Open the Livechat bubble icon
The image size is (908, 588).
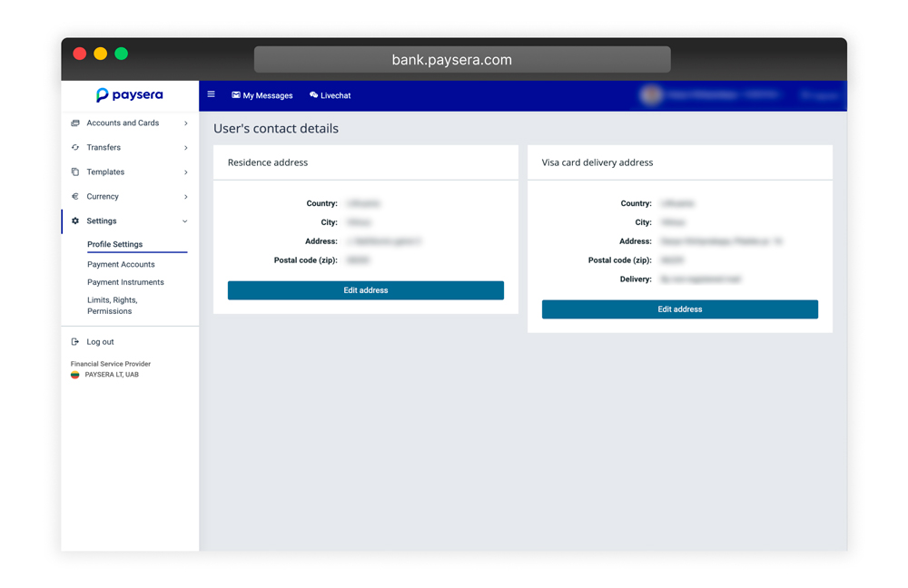(x=313, y=95)
